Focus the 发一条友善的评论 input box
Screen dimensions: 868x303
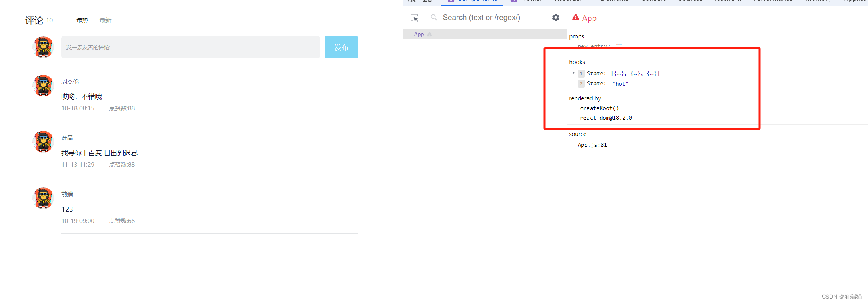tap(190, 47)
